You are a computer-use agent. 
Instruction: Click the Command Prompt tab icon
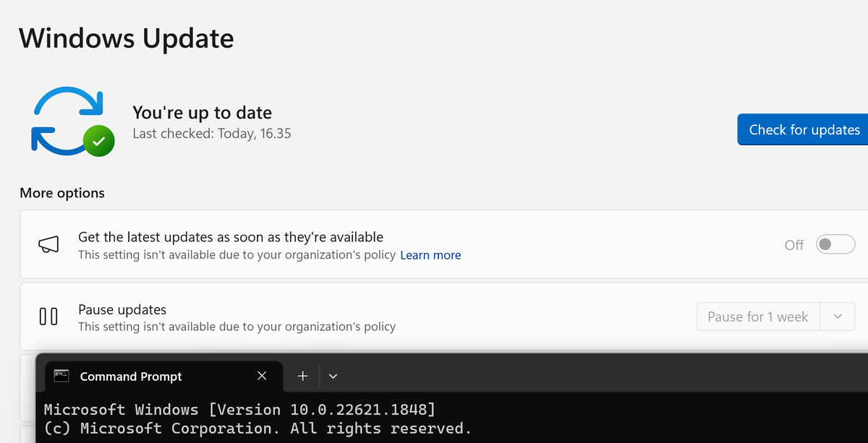[x=61, y=376]
